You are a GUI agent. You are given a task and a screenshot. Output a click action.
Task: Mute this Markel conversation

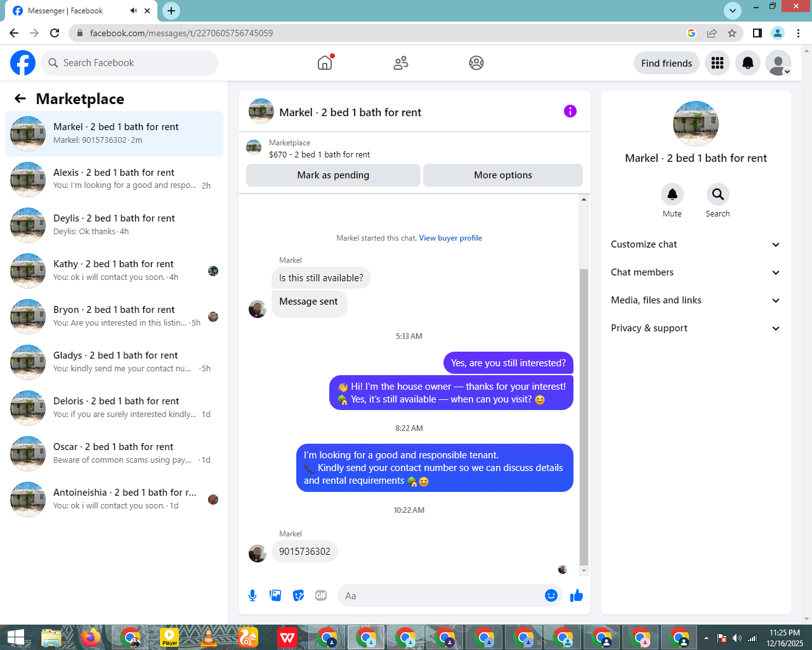[x=672, y=194]
